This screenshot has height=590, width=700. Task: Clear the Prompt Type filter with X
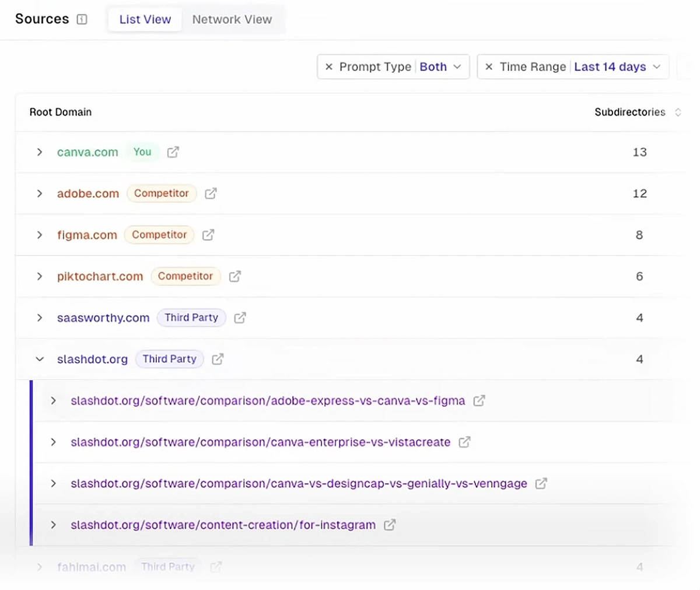tap(329, 67)
